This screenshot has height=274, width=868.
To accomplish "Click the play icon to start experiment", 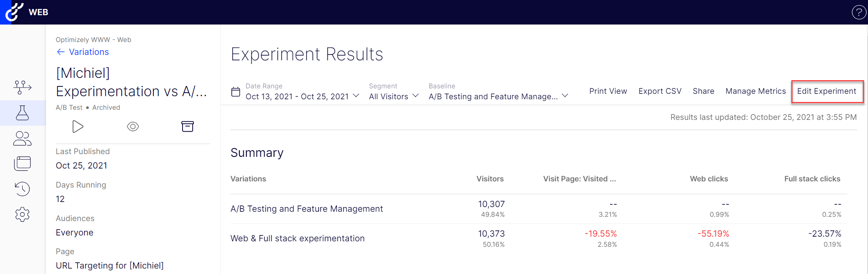I will pos(78,126).
